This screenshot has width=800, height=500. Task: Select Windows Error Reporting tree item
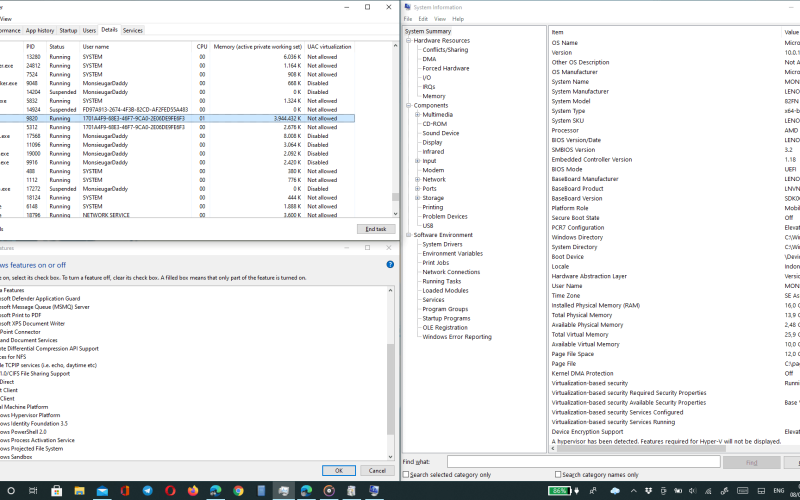(457, 337)
